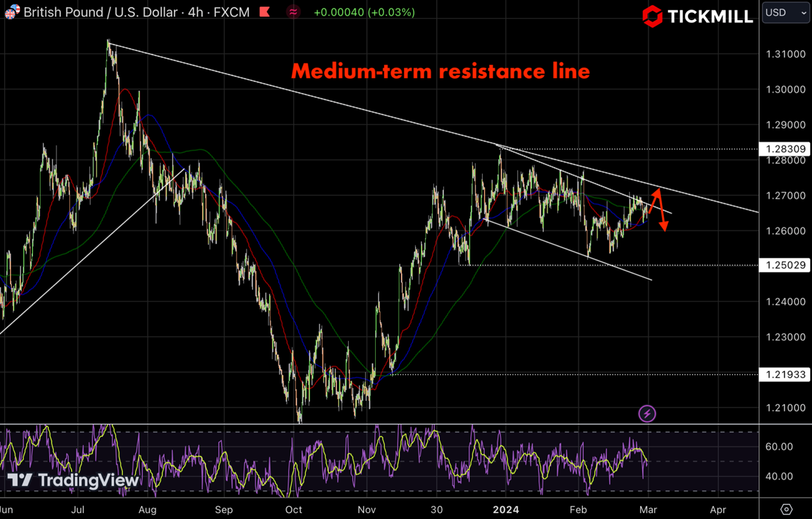812x519 pixels.
Task: Click the Feb label on the time axis
Action: tap(578, 510)
